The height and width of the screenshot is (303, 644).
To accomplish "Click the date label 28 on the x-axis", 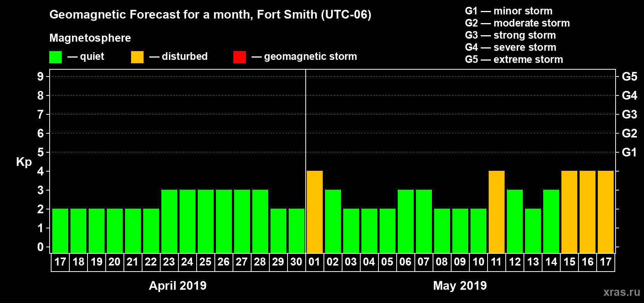I will pyautogui.click(x=260, y=262).
